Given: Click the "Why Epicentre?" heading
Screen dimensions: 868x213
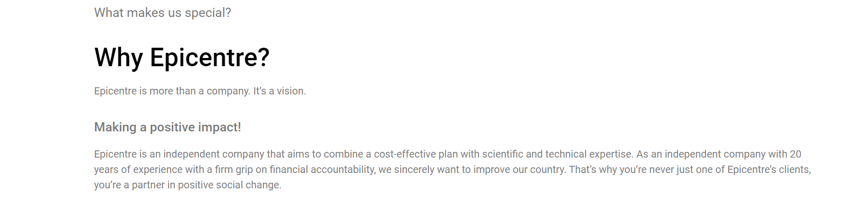Looking at the screenshot, I should (182, 57).
